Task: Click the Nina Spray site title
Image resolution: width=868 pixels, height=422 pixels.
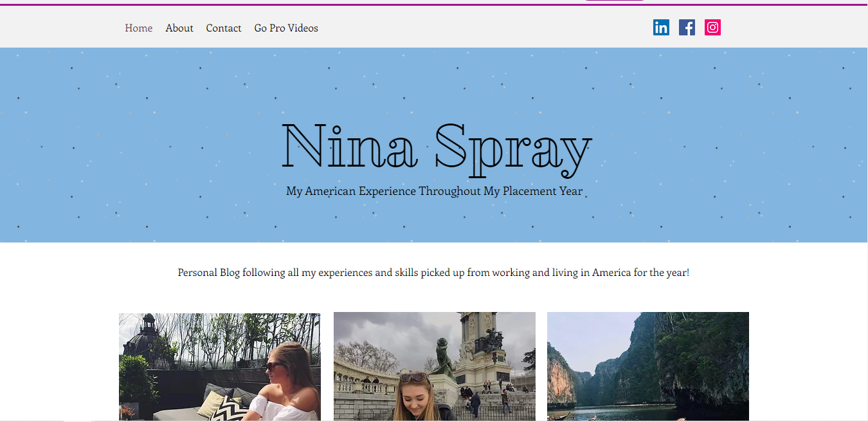Action: 437,149
